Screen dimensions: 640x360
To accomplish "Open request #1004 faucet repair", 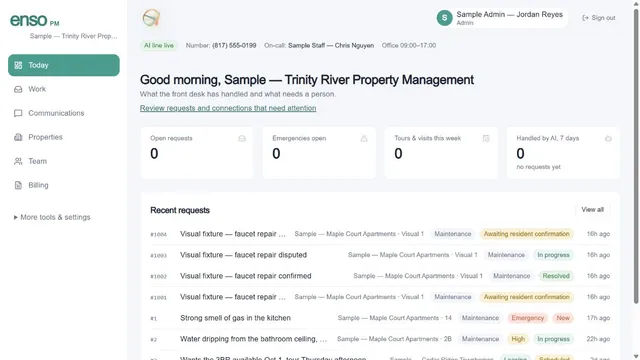I will [380, 234].
